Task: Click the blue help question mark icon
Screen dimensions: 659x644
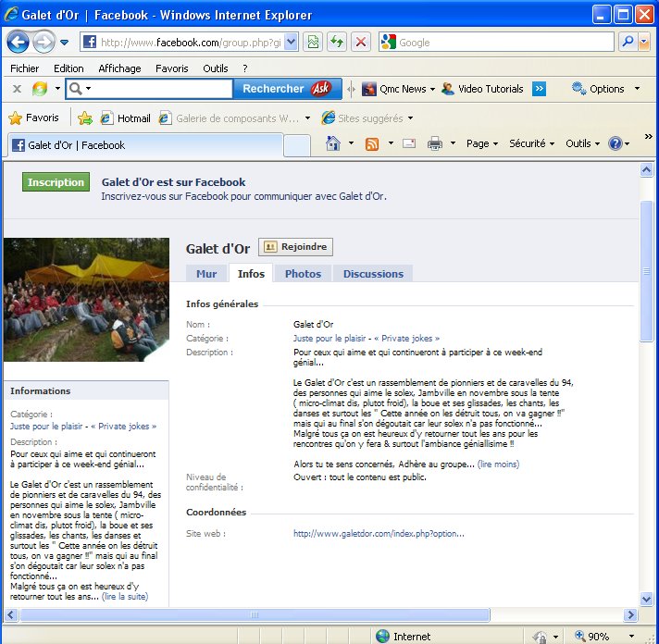Action: pyautogui.click(x=615, y=143)
